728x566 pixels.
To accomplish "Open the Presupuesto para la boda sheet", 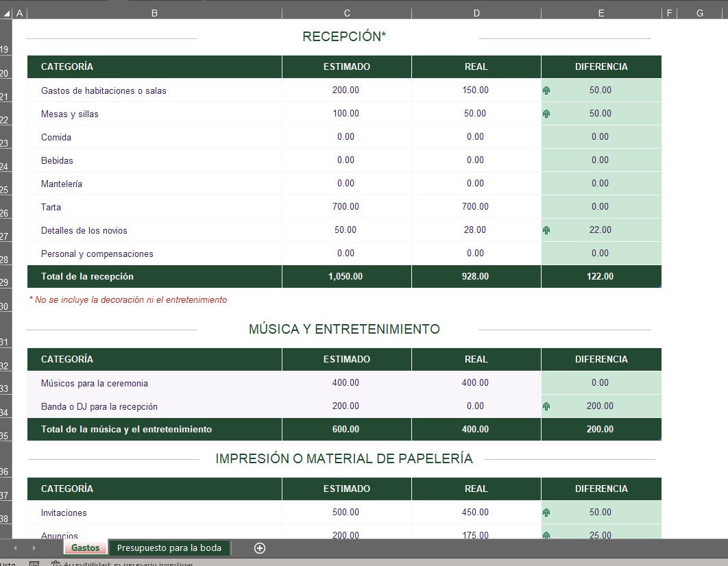I will 169,547.
